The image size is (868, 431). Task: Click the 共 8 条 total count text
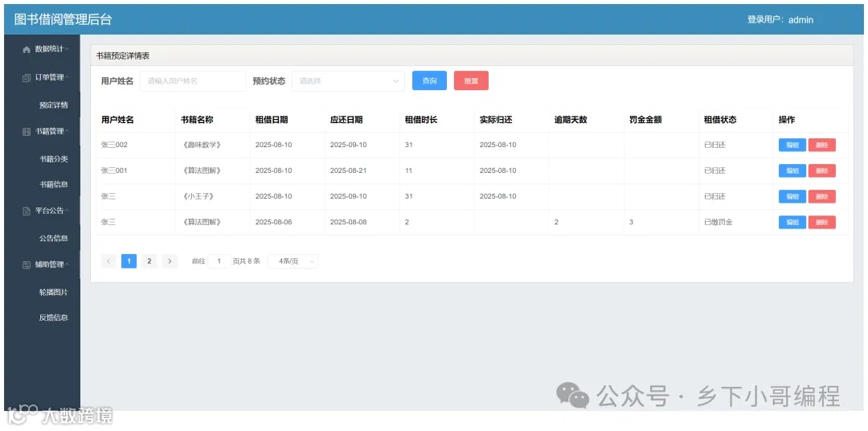pyautogui.click(x=250, y=261)
